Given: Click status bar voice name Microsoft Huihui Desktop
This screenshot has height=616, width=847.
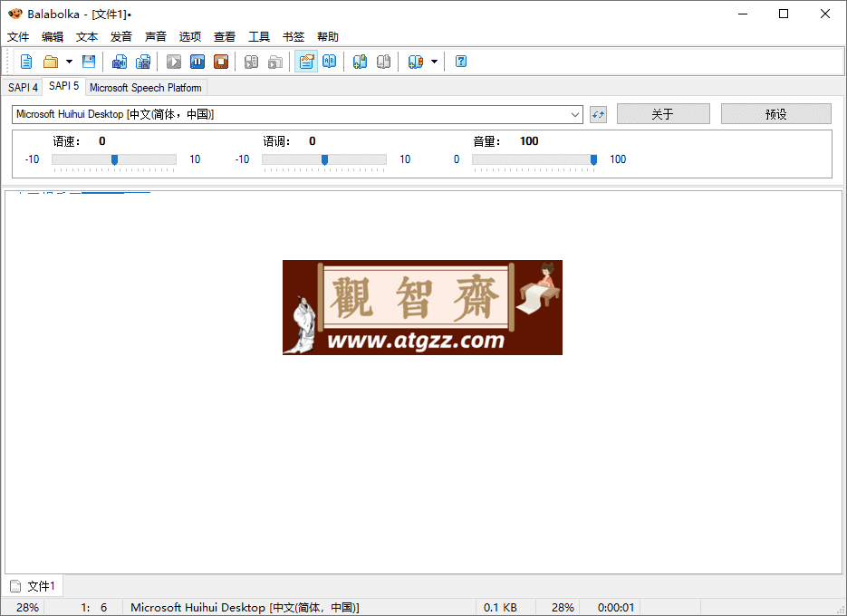Looking at the screenshot, I should [245, 607].
